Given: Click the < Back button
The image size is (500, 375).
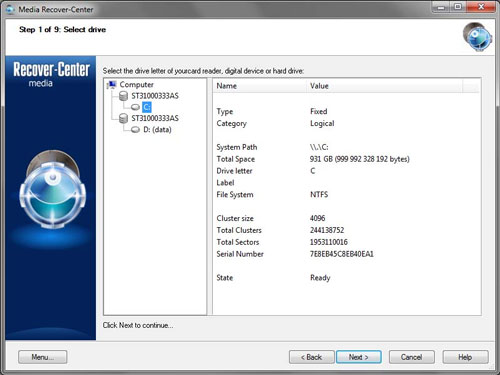Looking at the screenshot, I should click(x=312, y=357).
